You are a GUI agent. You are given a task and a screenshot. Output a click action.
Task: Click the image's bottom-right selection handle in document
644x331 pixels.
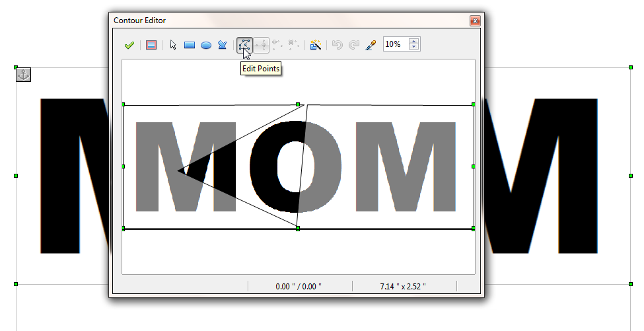pos(631,284)
